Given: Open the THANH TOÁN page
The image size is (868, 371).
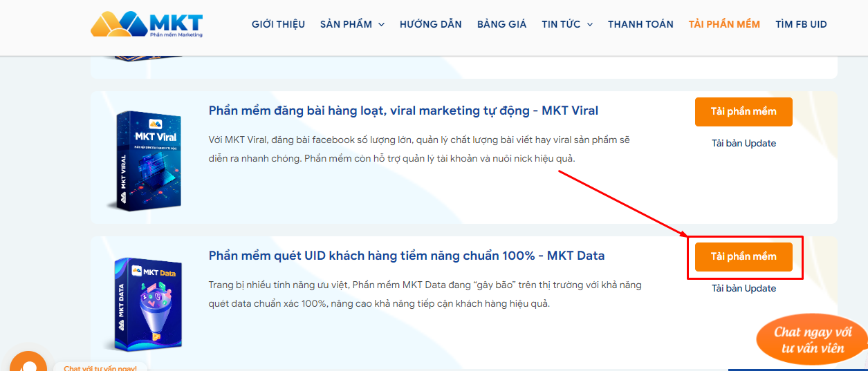Looking at the screenshot, I should point(640,24).
